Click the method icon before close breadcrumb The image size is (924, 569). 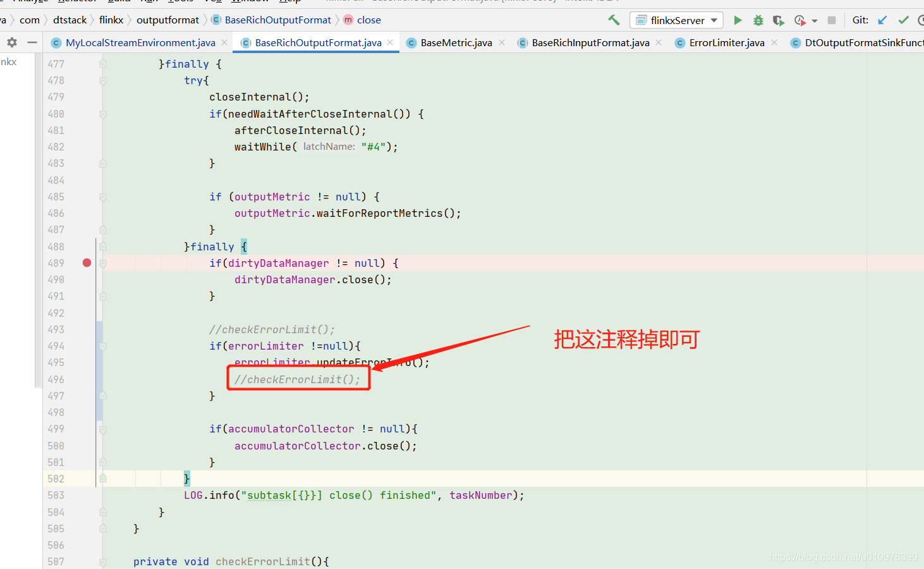pyautogui.click(x=348, y=20)
